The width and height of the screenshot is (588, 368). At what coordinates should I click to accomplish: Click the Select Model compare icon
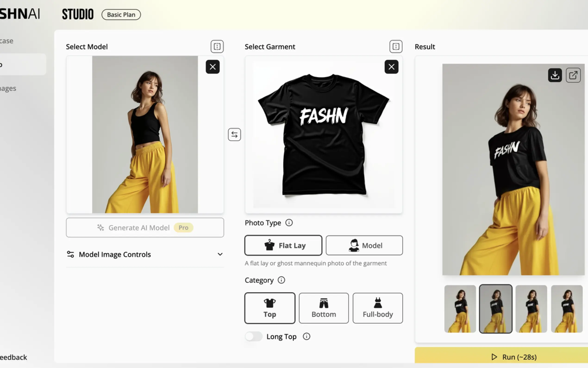217,47
